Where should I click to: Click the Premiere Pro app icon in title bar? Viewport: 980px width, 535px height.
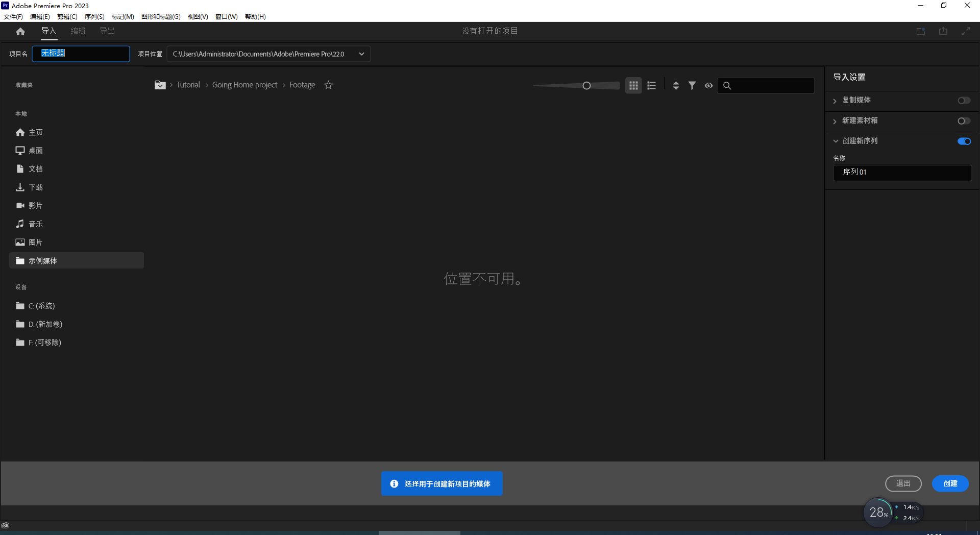click(5, 6)
